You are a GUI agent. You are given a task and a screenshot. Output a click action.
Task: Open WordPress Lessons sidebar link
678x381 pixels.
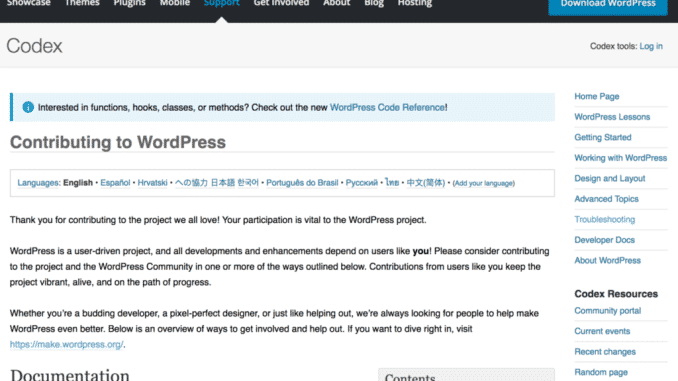point(612,117)
